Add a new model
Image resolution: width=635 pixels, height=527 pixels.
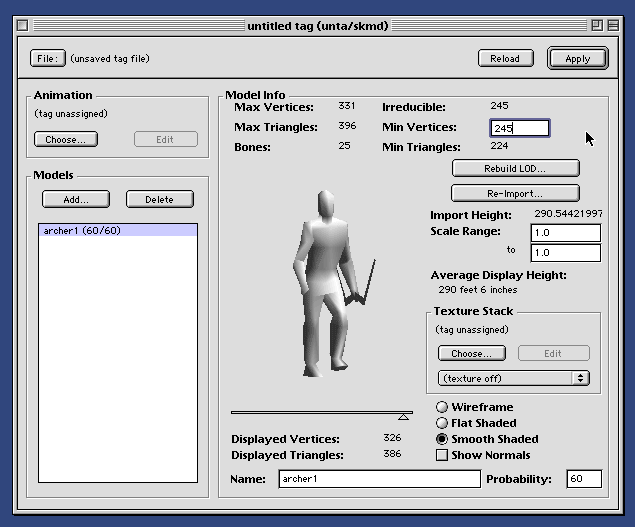(76, 200)
